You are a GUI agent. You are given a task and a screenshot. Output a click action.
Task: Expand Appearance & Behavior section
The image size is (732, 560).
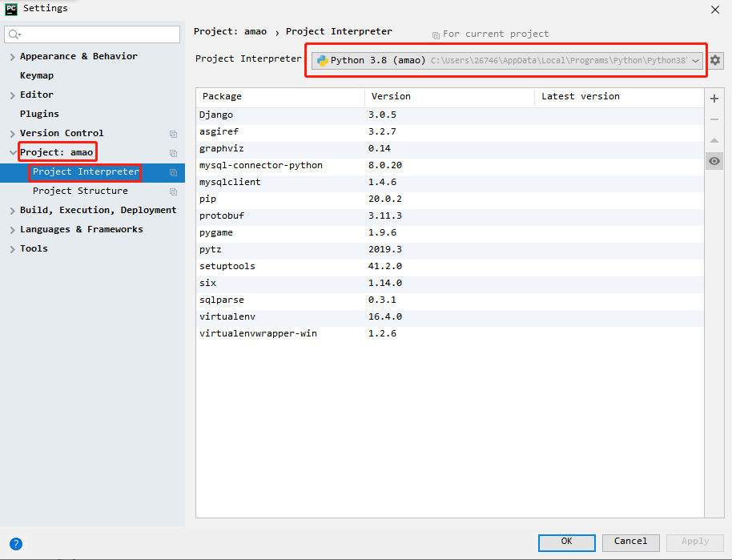click(x=12, y=57)
